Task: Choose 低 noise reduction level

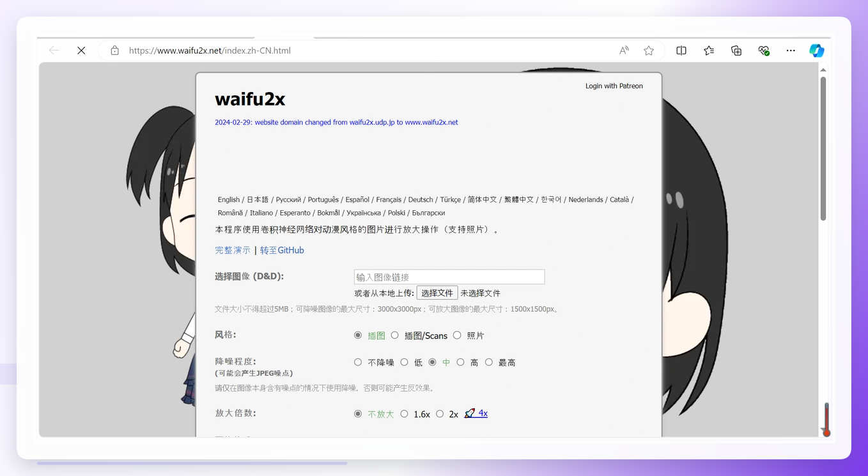Action: click(405, 362)
